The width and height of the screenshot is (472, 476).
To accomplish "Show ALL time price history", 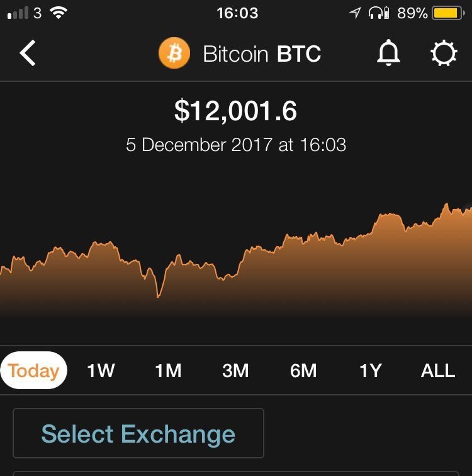I will pyautogui.click(x=438, y=370).
